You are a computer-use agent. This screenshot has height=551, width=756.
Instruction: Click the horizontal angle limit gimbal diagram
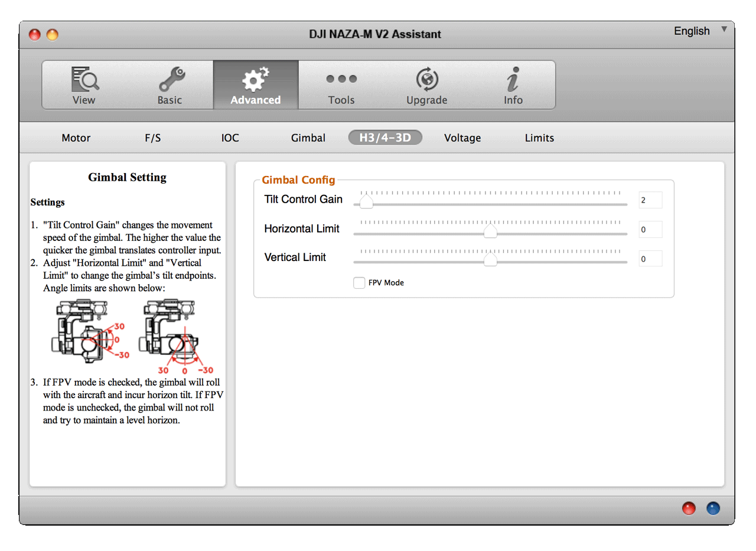point(90,331)
